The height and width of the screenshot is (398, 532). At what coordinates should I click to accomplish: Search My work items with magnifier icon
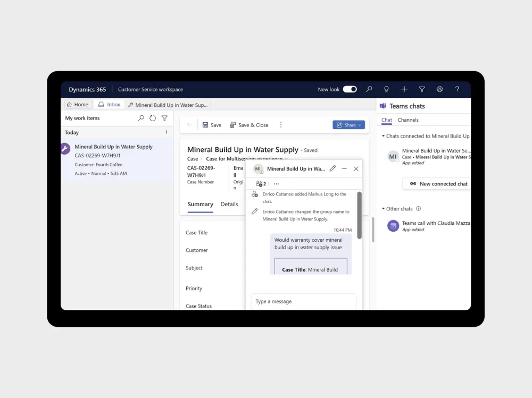point(141,118)
